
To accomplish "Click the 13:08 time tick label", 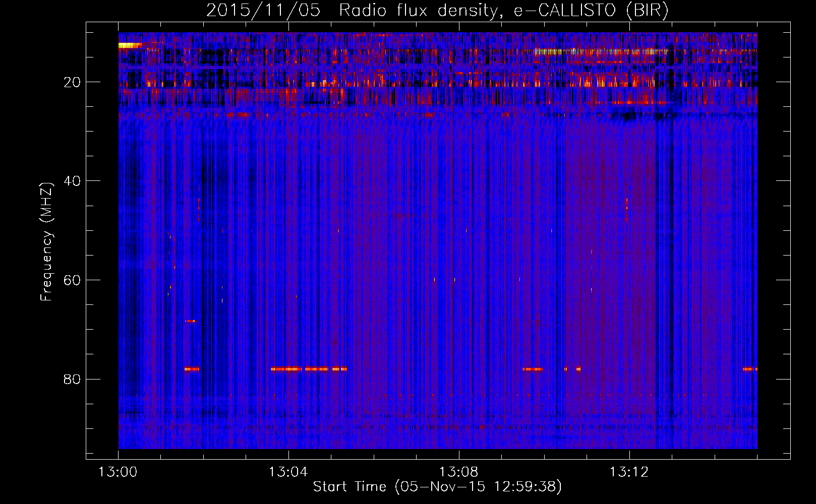I will (458, 472).
